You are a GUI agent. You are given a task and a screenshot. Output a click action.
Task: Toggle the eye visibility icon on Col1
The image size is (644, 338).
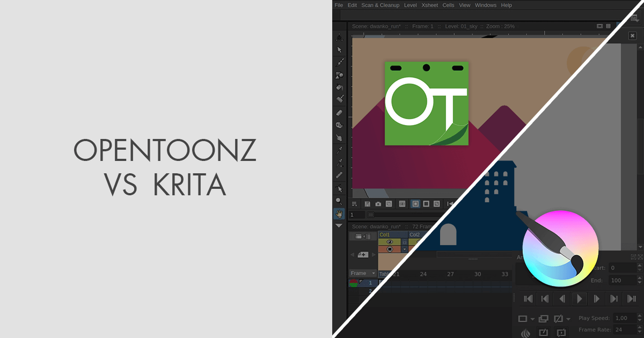390,241
